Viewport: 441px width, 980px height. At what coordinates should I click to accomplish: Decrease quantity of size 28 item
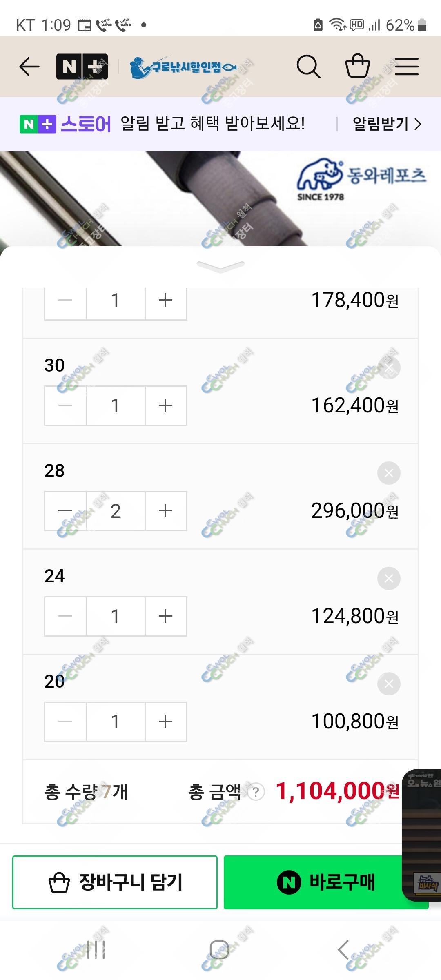pos(65,511)
